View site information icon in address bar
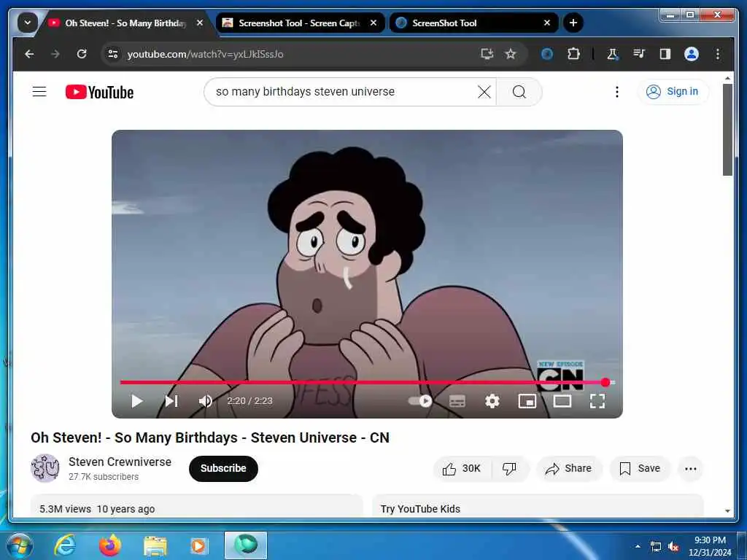 [x=113, y=54]
